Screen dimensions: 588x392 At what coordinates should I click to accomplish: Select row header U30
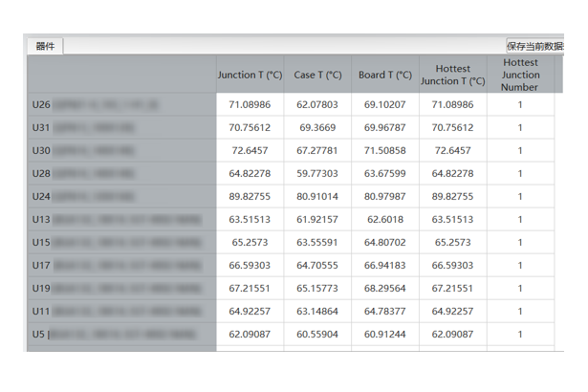click(121, 150)
